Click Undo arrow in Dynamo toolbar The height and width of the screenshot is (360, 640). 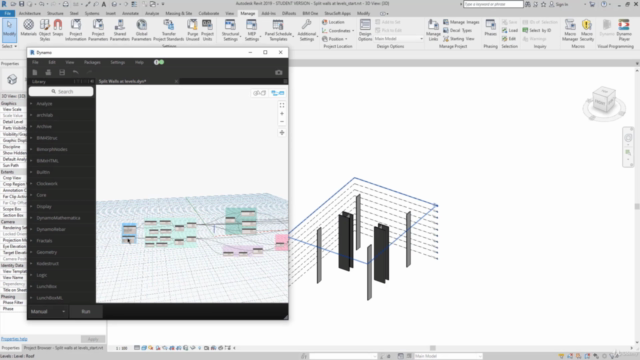pos(76,72)
